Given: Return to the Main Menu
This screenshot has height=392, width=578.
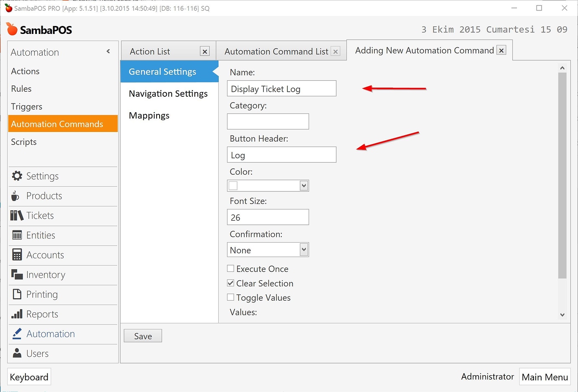Looking at the screenshot, I should pyautogui.click(x=544, y=377).
